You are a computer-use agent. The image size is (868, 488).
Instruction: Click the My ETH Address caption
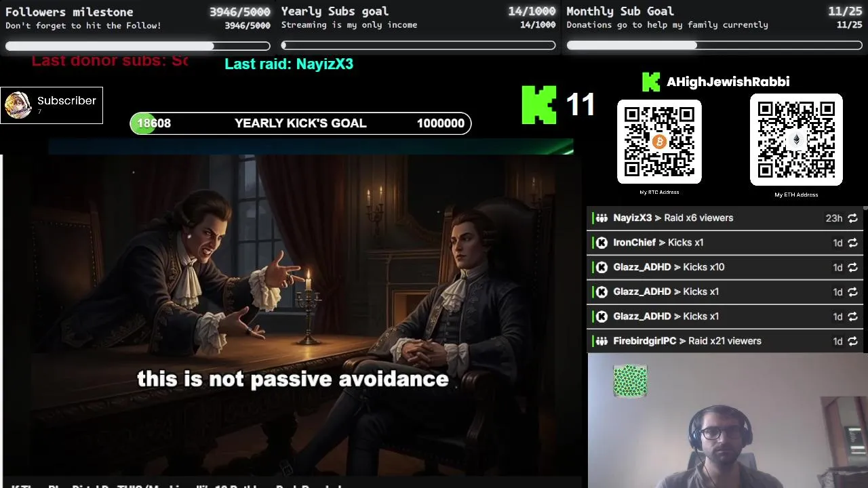796,195
